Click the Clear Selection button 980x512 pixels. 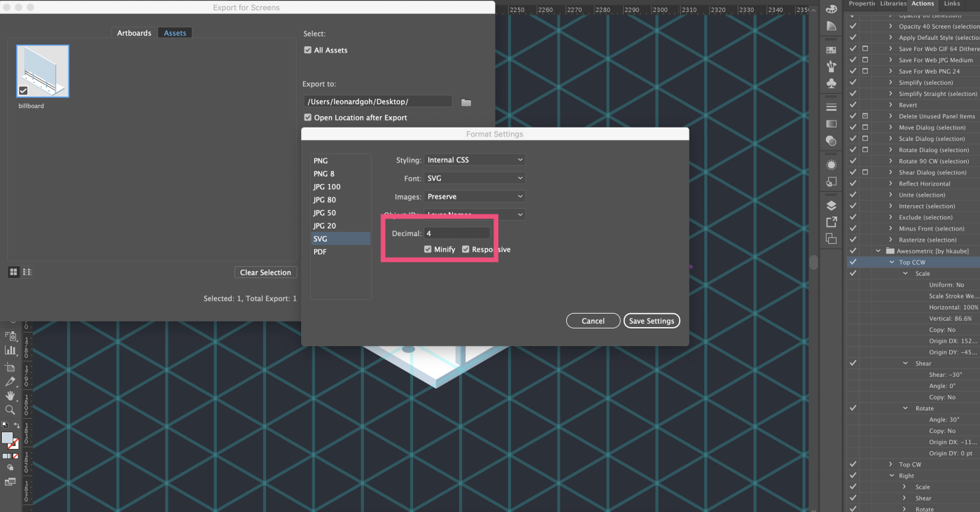coord(265,272)
